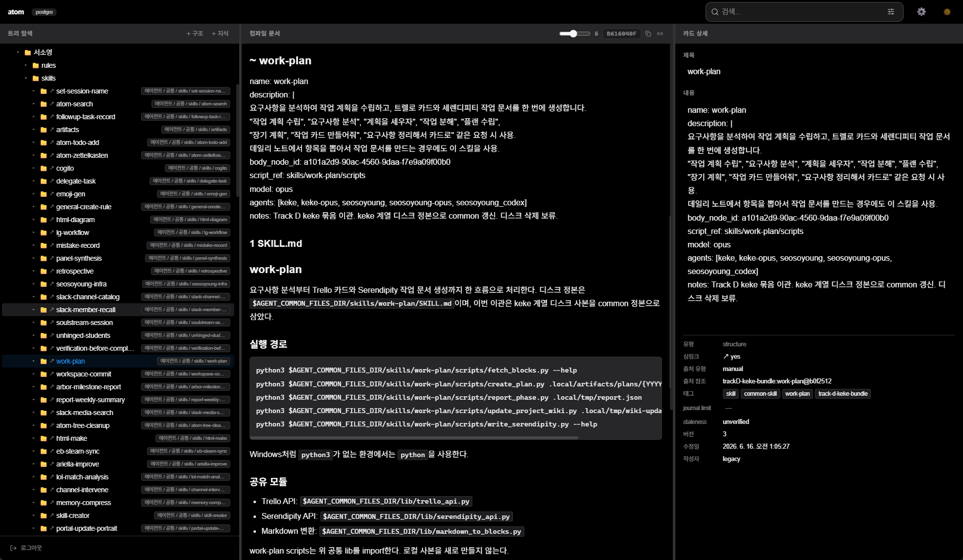This screenshot has width=963, height=560.
Task: Expand the followup-task-record node arrow
Action: tap(34, 117)
